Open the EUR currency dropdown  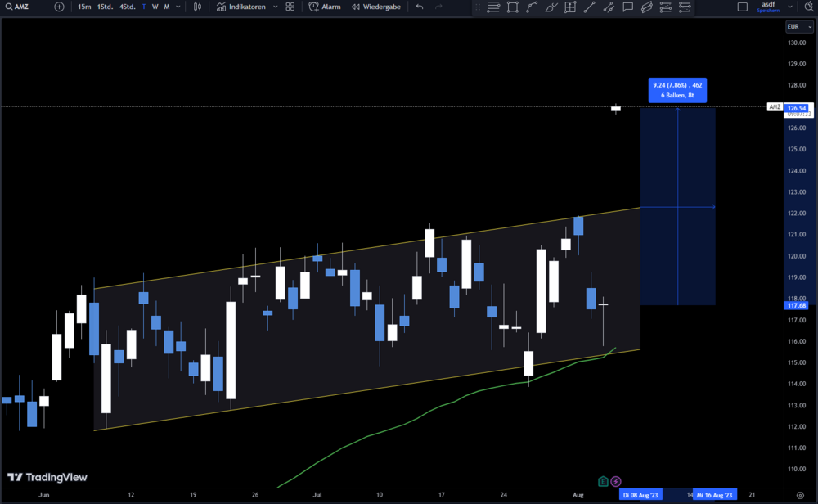[799, 27]
